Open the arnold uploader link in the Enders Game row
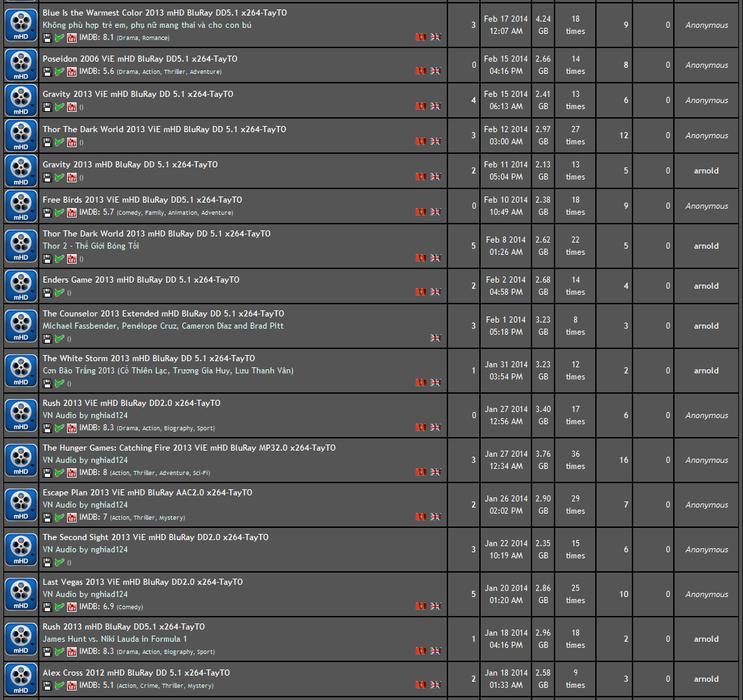This screenshot has width=743, height=700. click(x=706, y=286)
